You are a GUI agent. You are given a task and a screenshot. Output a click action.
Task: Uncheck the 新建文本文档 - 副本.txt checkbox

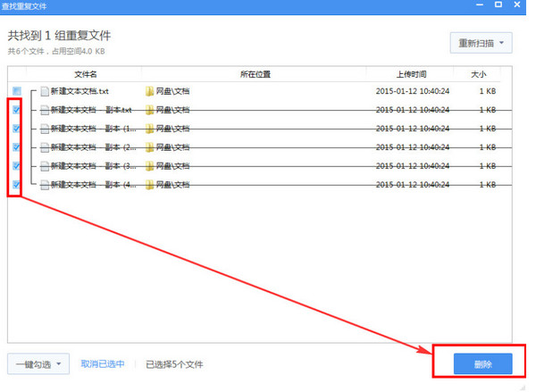17,110
